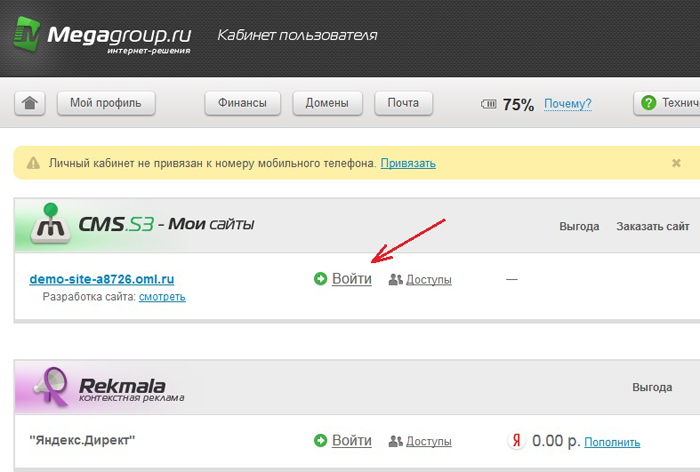Viewport: 700px width, 472px height.
Task: Open the Финансы section
Action: coord(242,103)
